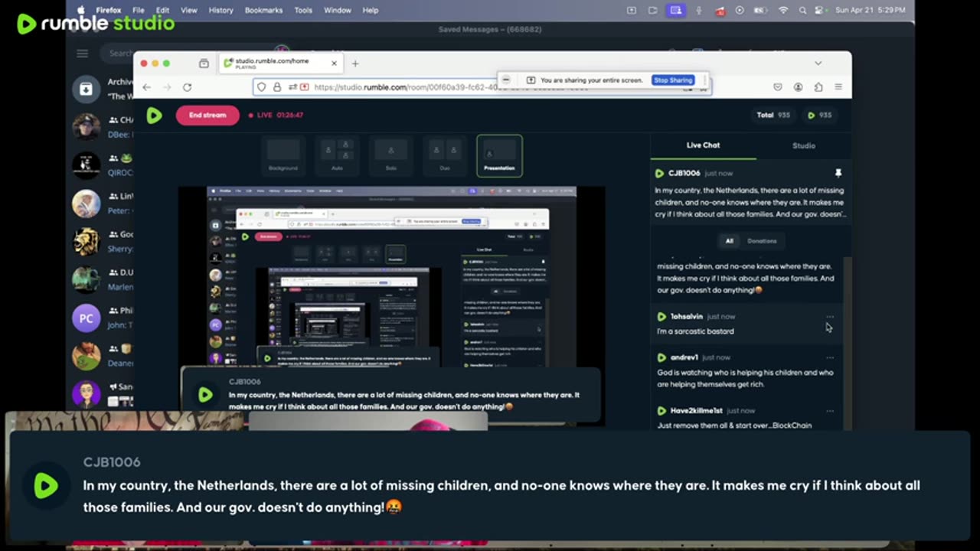The width and height of the screenshot is (980, 551).
Task: Click the battery status icon
Action: coord(761,10)
